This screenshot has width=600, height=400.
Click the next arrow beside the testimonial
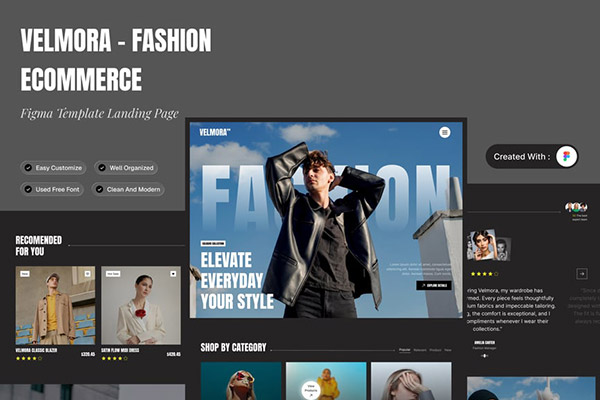[582, 273]
